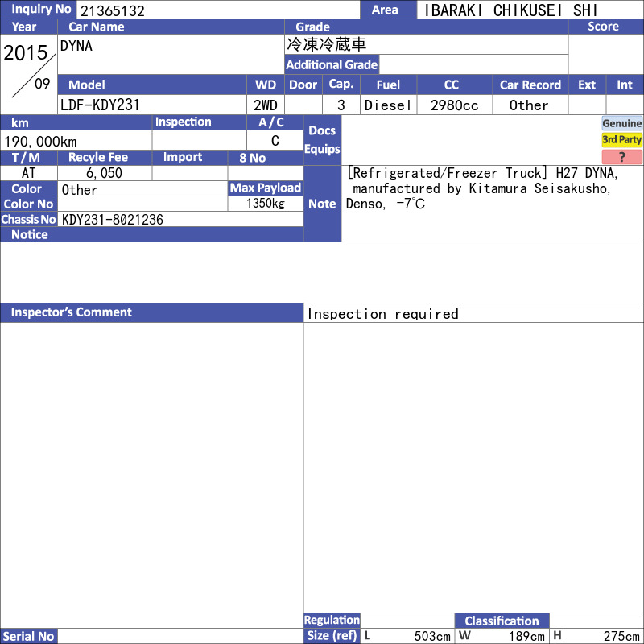The height and width of the screenshot is (644, 644).
Task: Click the Inquiry No header
Action: pos(38,10)
